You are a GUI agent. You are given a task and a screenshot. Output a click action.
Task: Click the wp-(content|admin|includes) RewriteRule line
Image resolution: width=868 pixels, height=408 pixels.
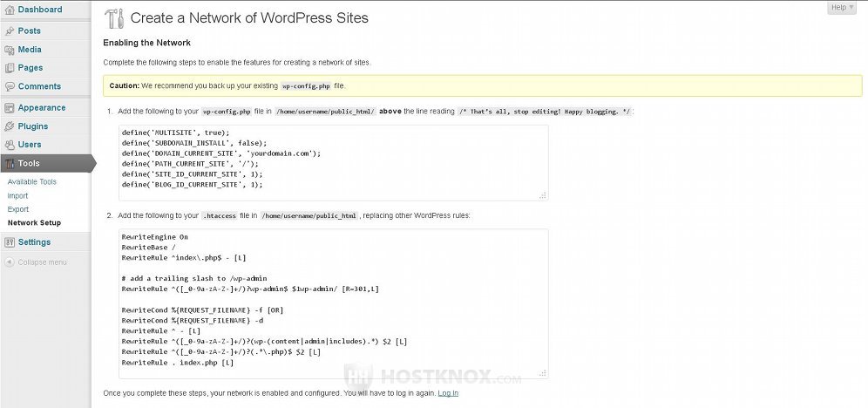[265, 342]
